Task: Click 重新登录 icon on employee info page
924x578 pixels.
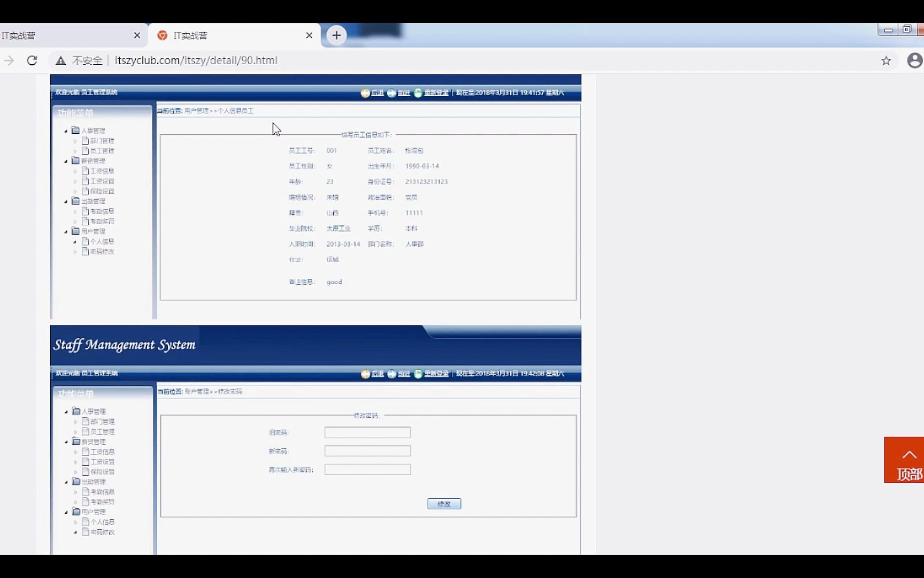Action: tap(418, 93)
